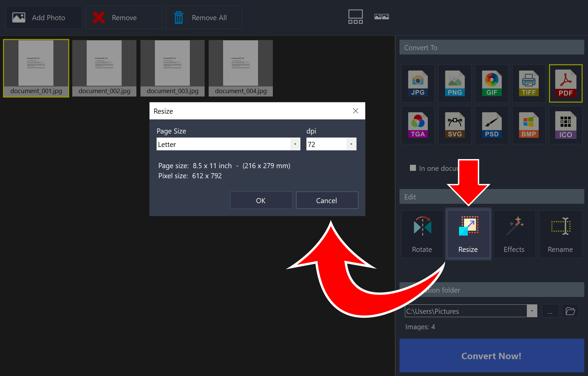Click OK in the Resize dialog
The width and height of the screenshot is (588, 376).
261,200
